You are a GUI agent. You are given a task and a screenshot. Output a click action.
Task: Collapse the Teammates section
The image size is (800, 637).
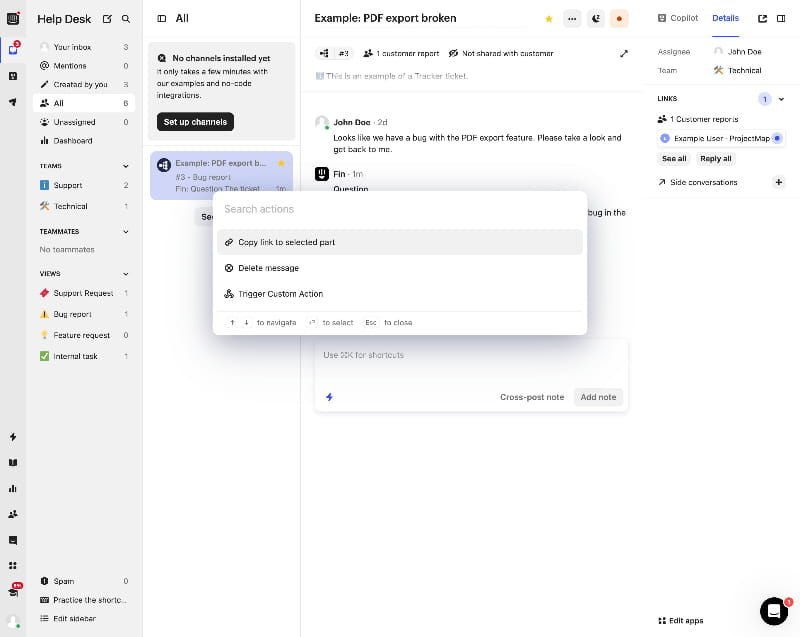pos(126,232)
